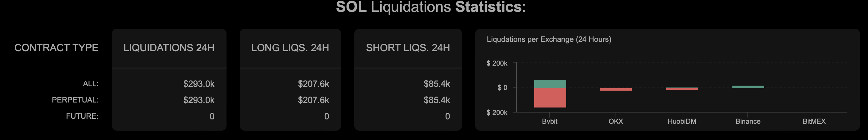
Task: Click Liquidations per Exchange chart title
Action: tap(549, 39)
